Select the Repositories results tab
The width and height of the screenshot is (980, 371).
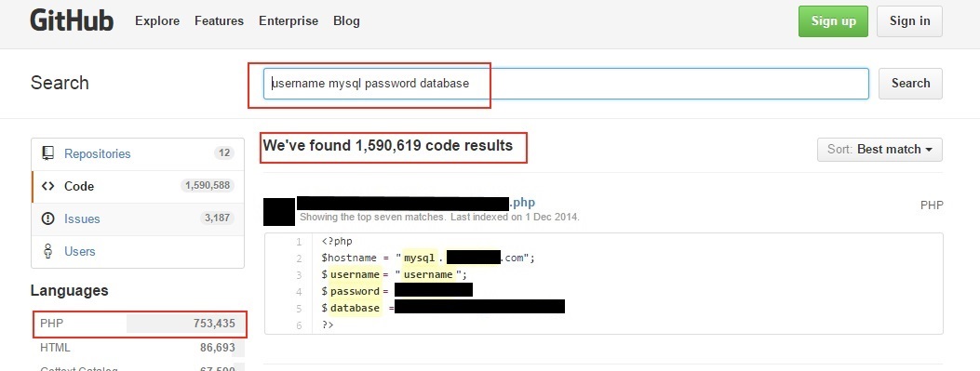coord(138,153)
